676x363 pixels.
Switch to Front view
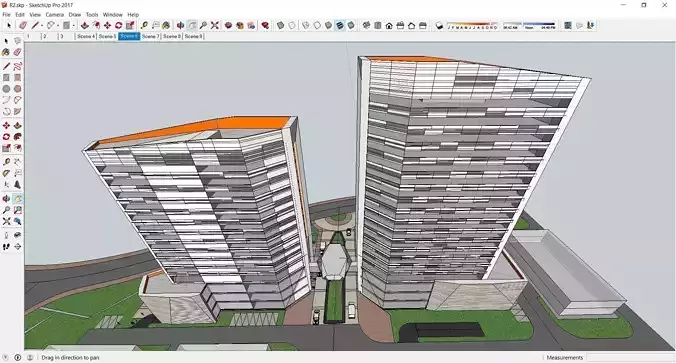389,25
